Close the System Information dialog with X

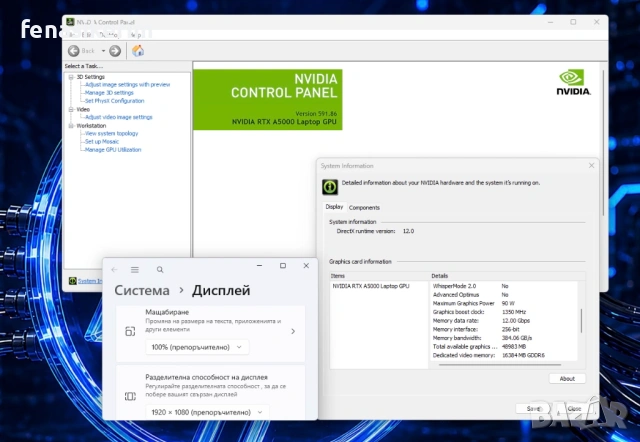pos(591,165)
